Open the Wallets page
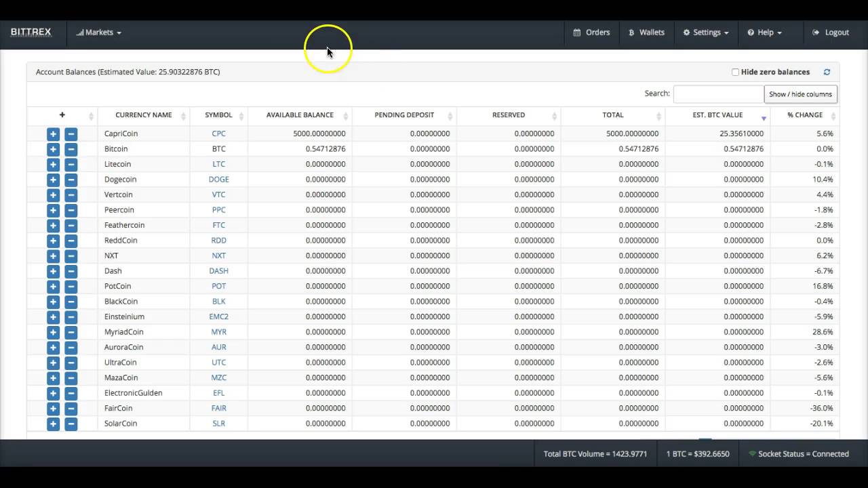This screenshot has height=488, width=868. pos(646,32)
